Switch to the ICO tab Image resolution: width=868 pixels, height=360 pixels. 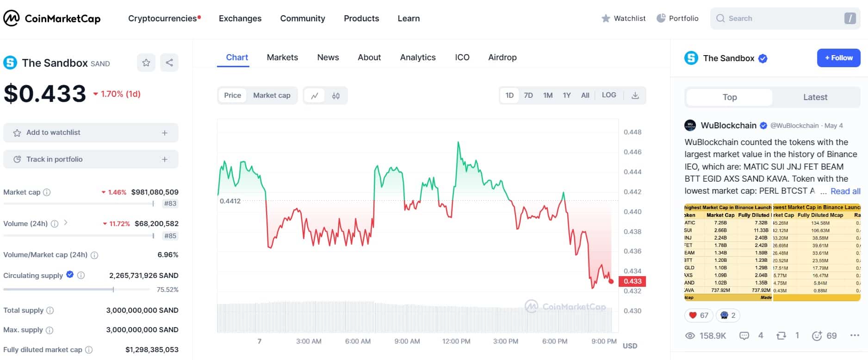(x=462, y=57)
